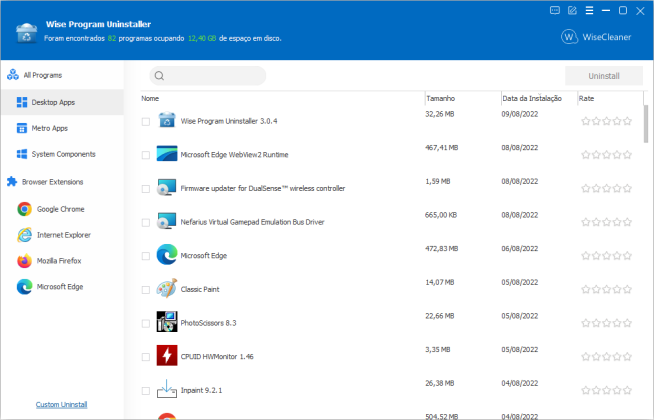Click the CPUID HWMonitor 1.46 icon
The width and height of the screenshot is (654, 420).
pos(167,355)
